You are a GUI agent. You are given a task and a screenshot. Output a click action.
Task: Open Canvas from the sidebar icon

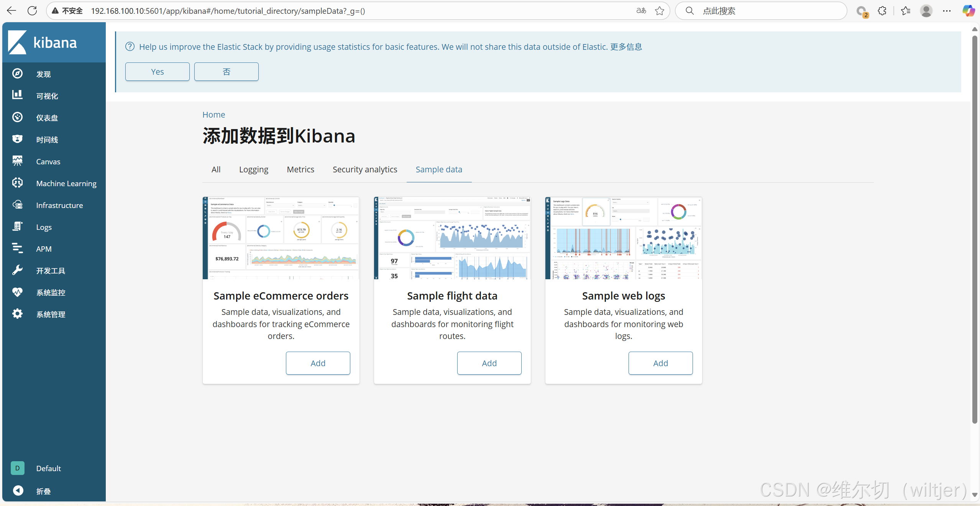tap(17, 161)
